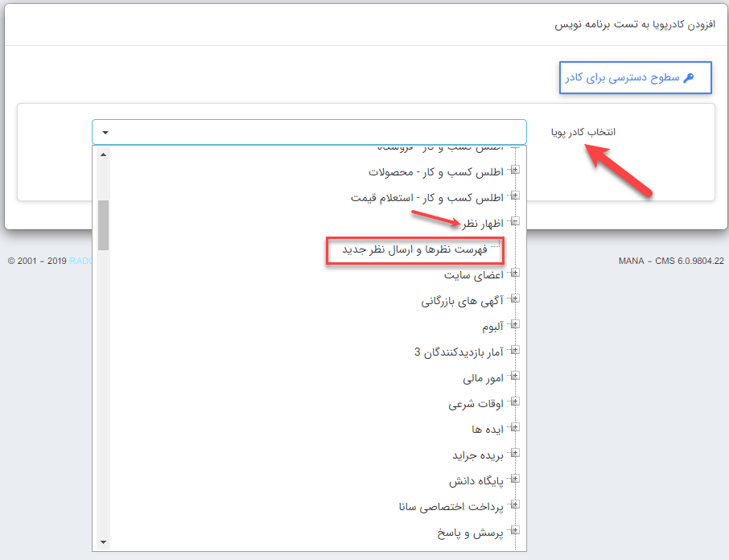Viewport: 729px width, 560px height.
Task: Click the dropdown list scrollbar down arrow
Action: click(103, 543)
